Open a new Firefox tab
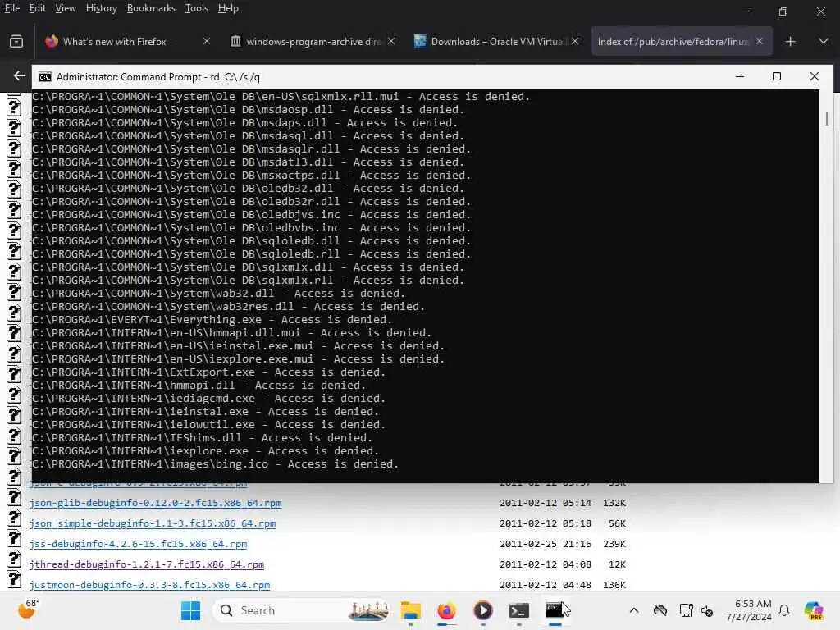This screenshot has height=630, width=840. click(x=790, y=41)
